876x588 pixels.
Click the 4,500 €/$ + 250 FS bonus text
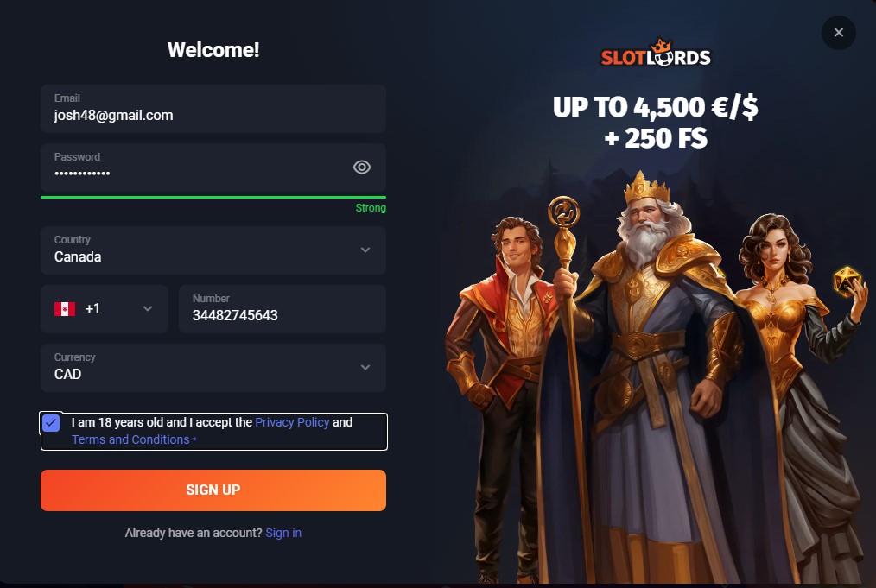tap(656, 123)
